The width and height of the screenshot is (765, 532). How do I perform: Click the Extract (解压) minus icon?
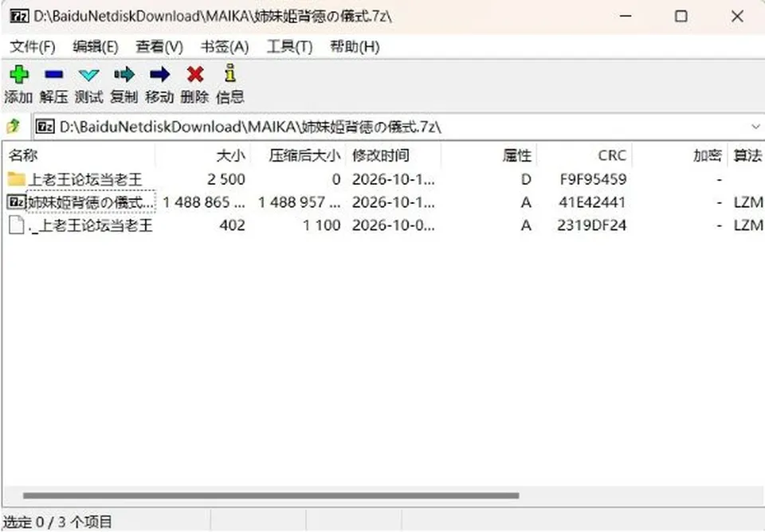click(53, 74)
